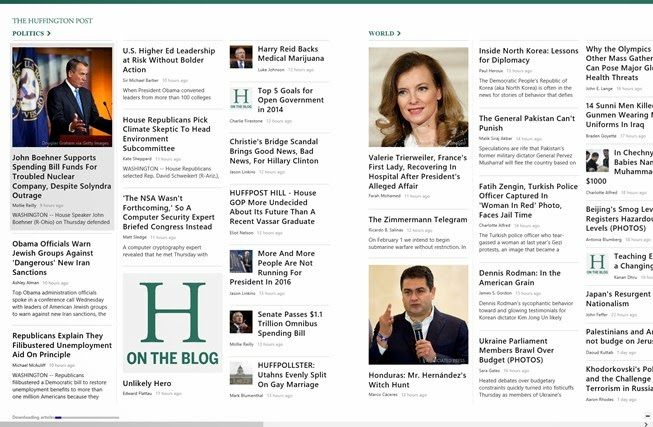The height and width of the screenshot is (427, 653).
Task: Open HUFFPOST HILL House GOP article
Action: coord(273,207)
